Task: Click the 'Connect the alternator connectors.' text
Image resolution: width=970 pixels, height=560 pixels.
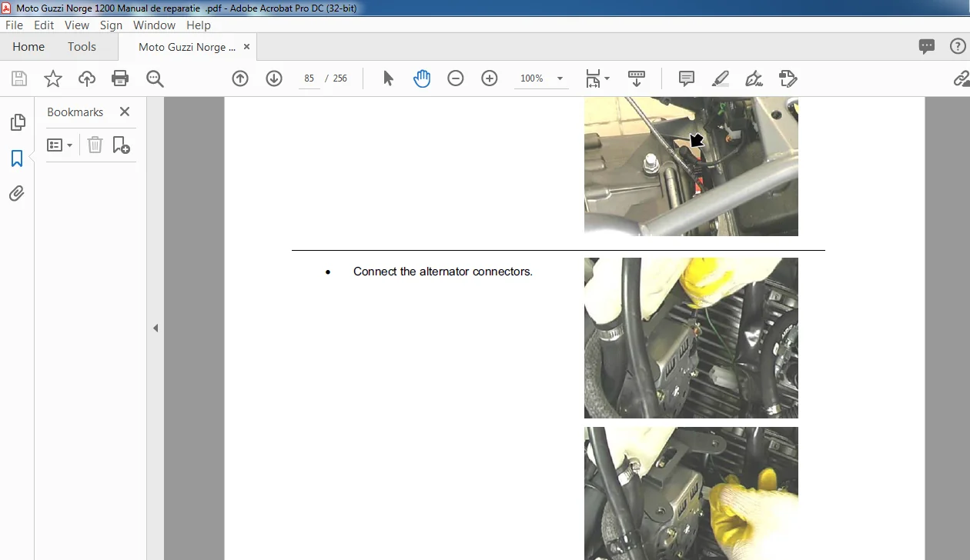Action: click(443, 272)
